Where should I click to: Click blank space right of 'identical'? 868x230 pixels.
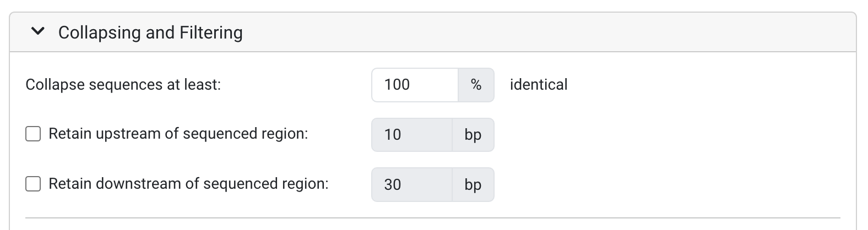[x=705, y=85]
